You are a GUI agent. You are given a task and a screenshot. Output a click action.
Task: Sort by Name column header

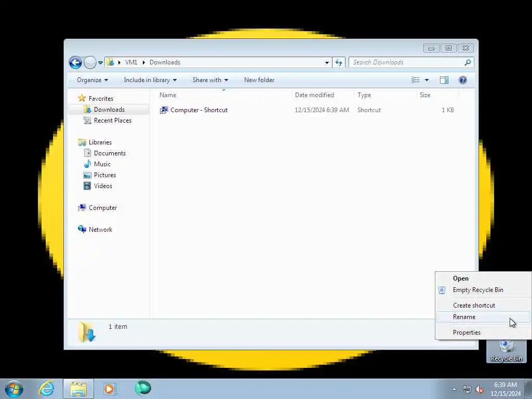[224, 95]
